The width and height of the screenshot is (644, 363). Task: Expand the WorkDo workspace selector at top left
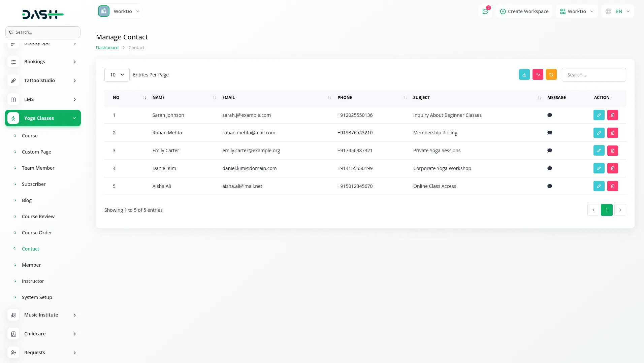(x=119, y=11)
